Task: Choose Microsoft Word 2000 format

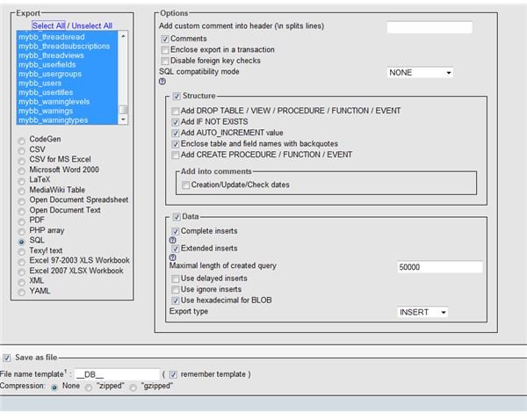Action: [x=21, y=170]
